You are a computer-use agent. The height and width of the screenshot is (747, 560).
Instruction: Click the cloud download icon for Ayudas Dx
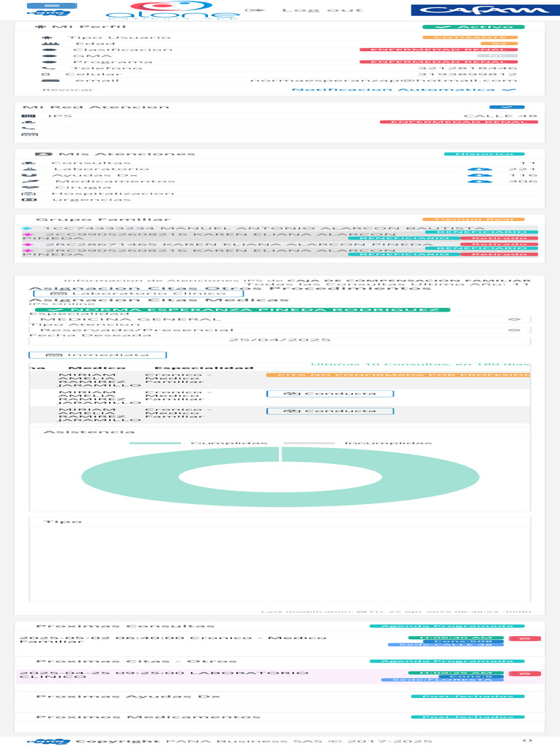click(x=480, y=175)
